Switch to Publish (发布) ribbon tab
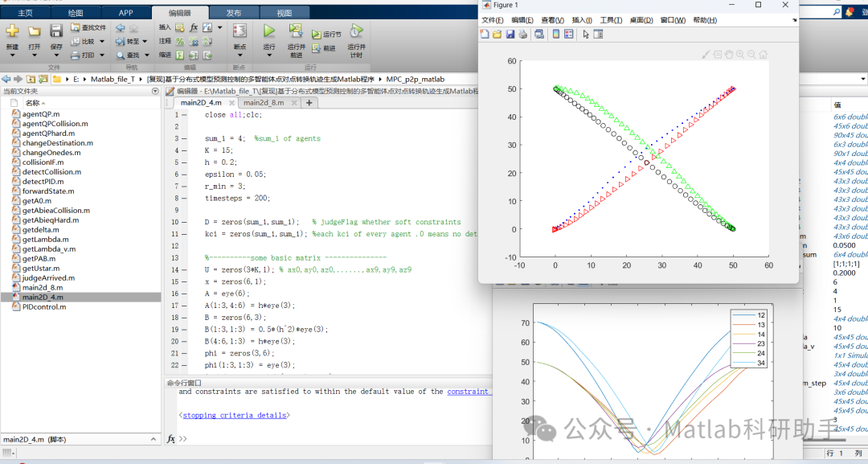The height and width of the screenshot is (464, 868). coord(234,13)
